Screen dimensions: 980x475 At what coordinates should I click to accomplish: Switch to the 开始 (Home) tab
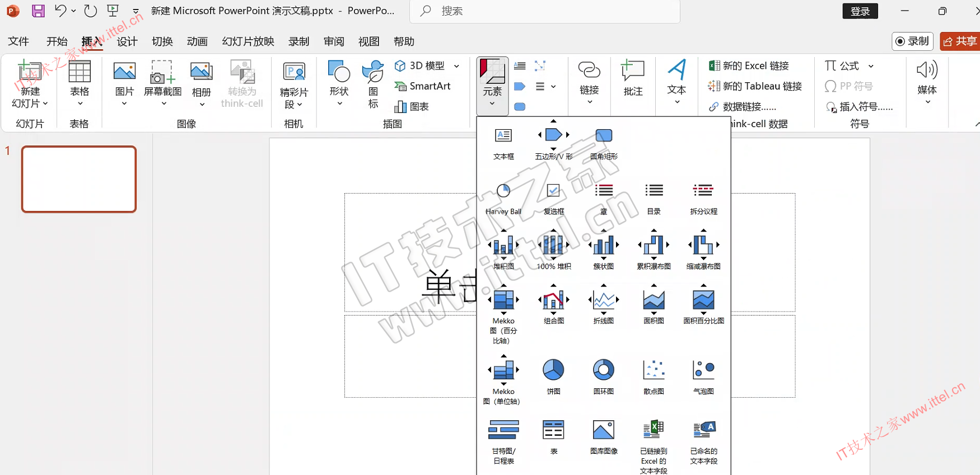point(57,41)
